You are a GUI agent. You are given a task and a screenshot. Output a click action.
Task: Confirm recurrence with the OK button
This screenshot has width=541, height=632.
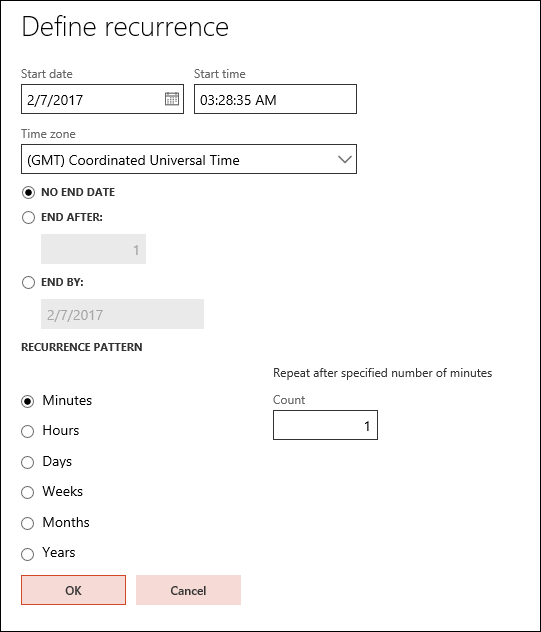[73, 590]
